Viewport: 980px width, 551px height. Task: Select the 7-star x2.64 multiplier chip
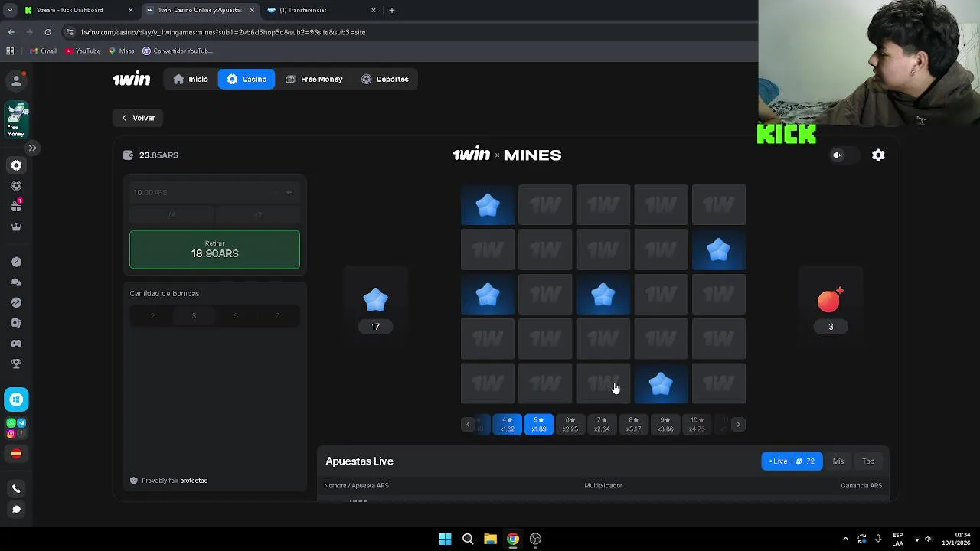coord(602,425)
